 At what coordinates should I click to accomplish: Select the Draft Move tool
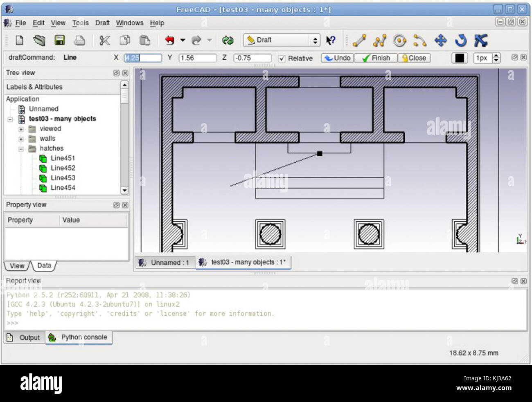[440, 40]
